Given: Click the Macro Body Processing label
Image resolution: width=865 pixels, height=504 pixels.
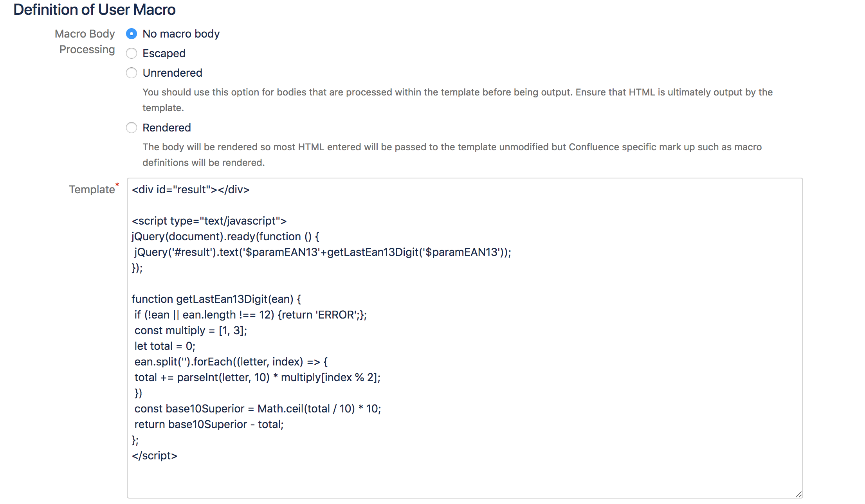Looking at the screenshot, I should (x=85, y=41).
